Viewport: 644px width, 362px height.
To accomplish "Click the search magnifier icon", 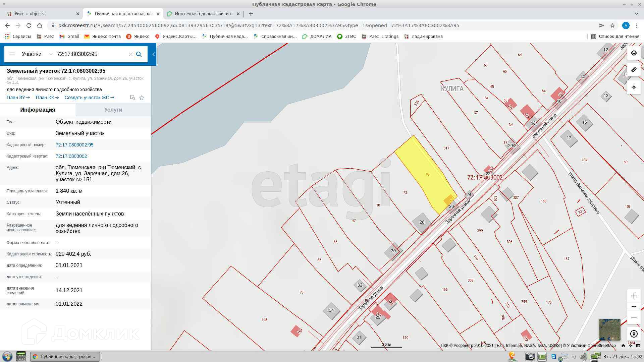I will pyautogui.click(x=139, y=54).
